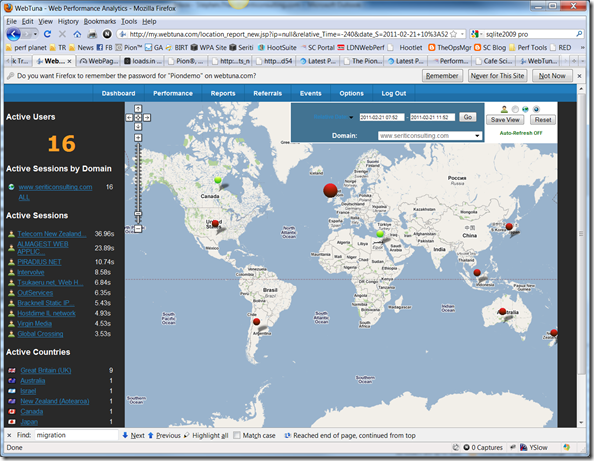This screenshot has height=461, width=594.
Task: Close the password notification bar
Action: coord(579,76)
